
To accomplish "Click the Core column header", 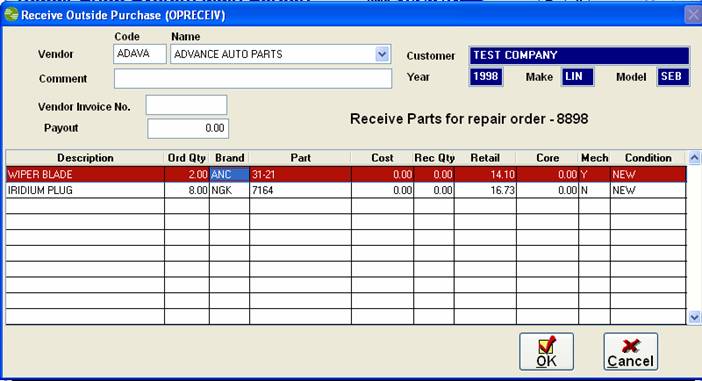I will 547,158.
